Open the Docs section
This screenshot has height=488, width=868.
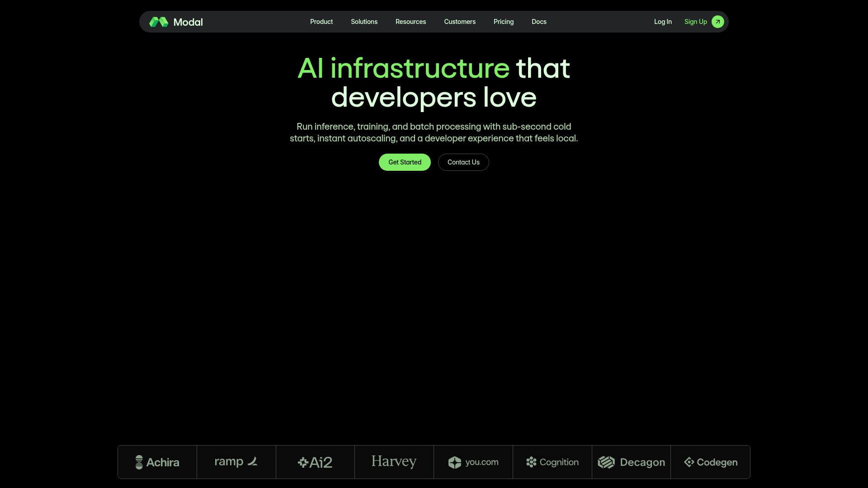(x=538, y=21)
